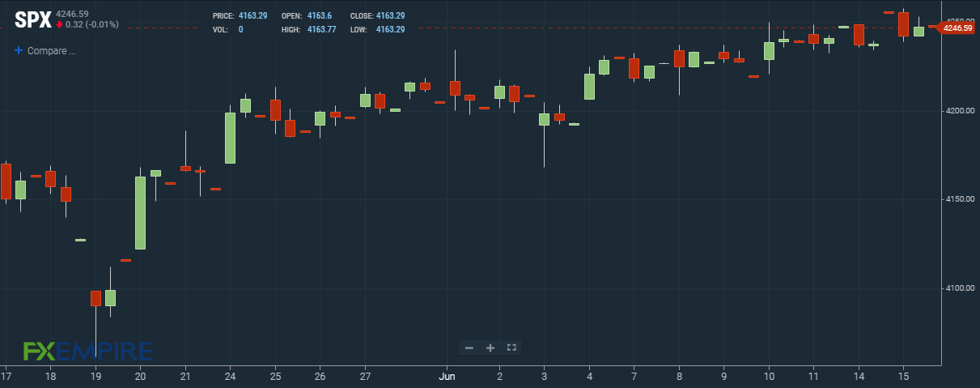Viewport: 980px width, 388px height.
Task: Click the zoom in plus icon
Action: 490,347
